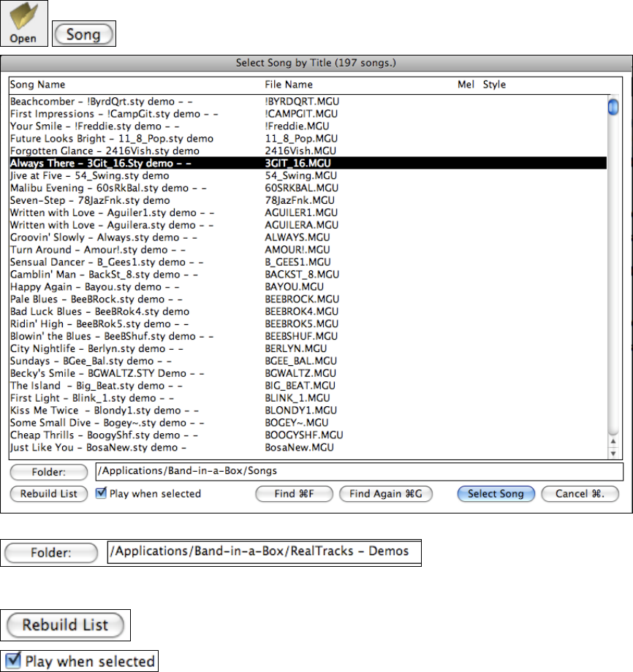Image resolution: width=633 pixels, height=672 pixels.
Task: Select Kiss Me Twice - Blondy1.sty demo
Action: click(308, 411)
